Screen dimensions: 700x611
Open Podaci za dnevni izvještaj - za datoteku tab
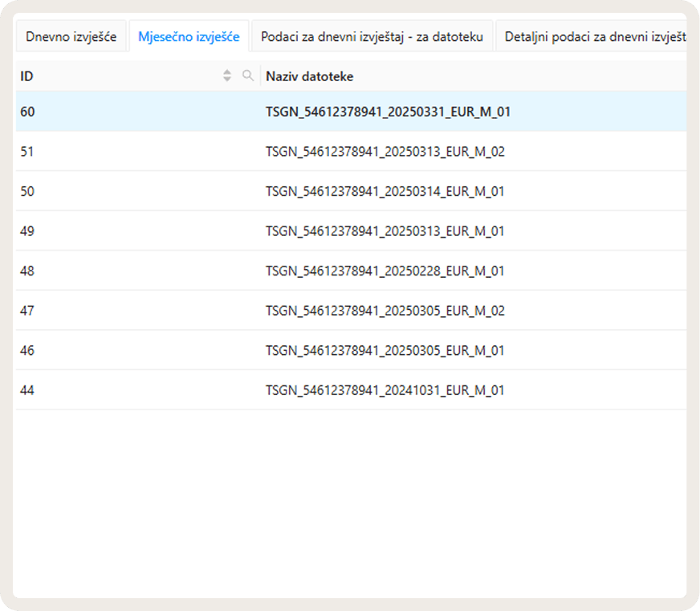372,36
